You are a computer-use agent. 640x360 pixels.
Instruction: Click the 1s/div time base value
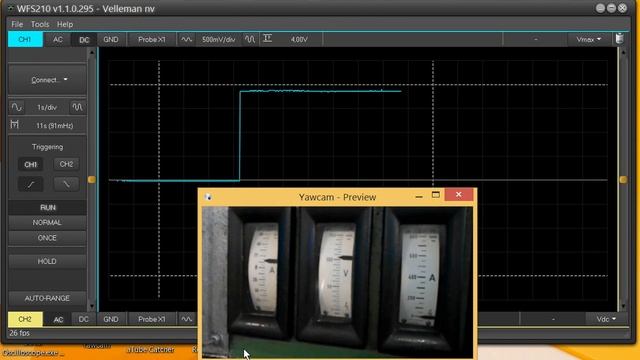click(x=47, y=107)
